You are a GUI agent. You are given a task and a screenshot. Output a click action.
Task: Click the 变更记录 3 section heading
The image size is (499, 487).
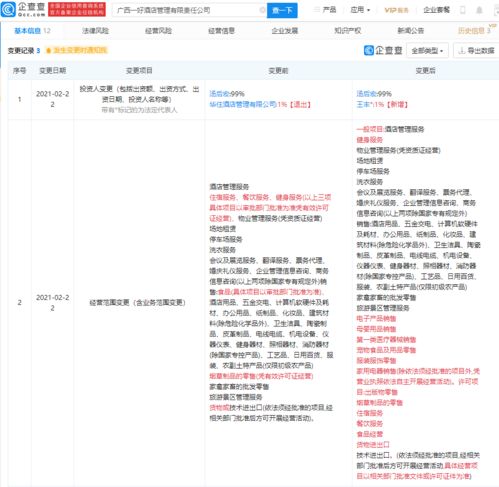point(24,51)
